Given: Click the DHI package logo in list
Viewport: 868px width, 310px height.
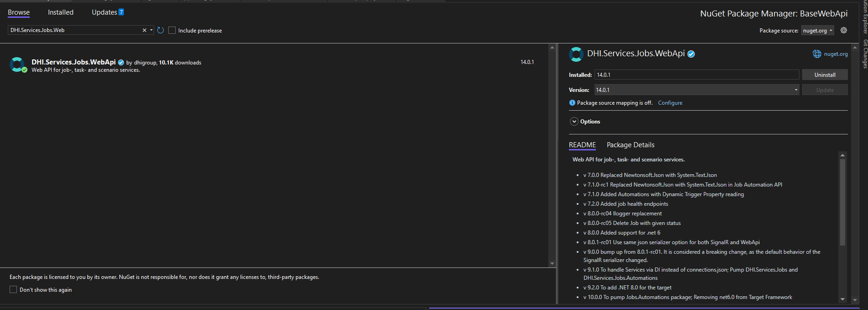Looking at the screenshot, I should [18, 65].
